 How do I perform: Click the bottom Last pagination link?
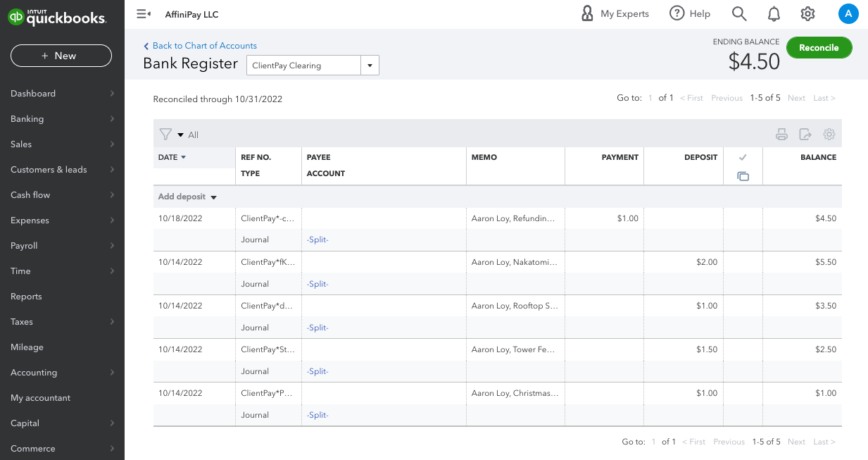point(824,442)
